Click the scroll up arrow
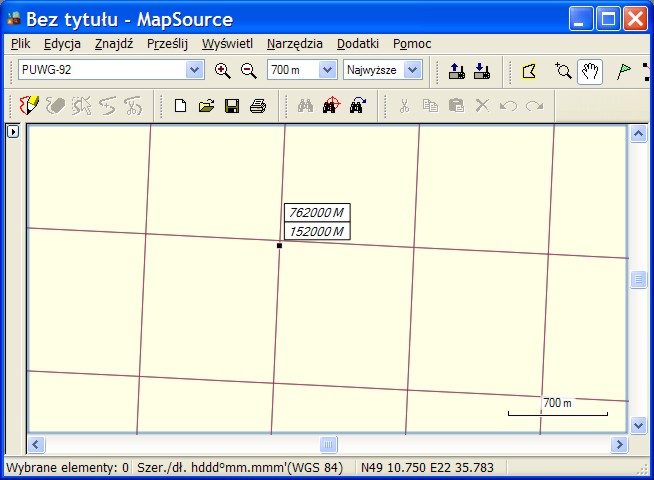Screen dimensions: 654x480 click(x=639, y=133)
